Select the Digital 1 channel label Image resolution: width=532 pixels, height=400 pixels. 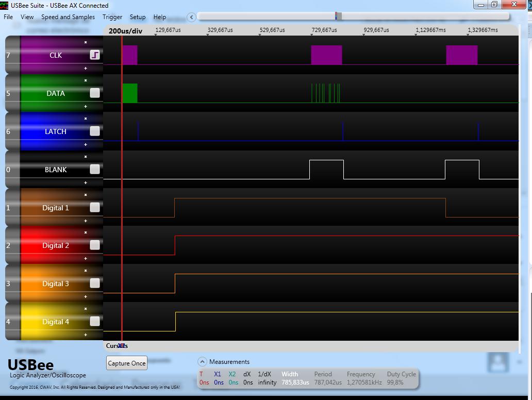pyautogui.click(x=56, y=208)
